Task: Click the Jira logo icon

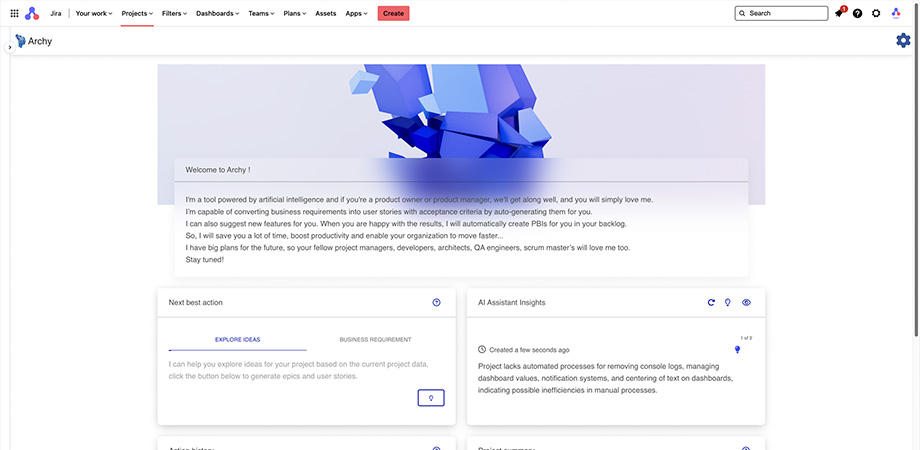Action: point(32,13)
